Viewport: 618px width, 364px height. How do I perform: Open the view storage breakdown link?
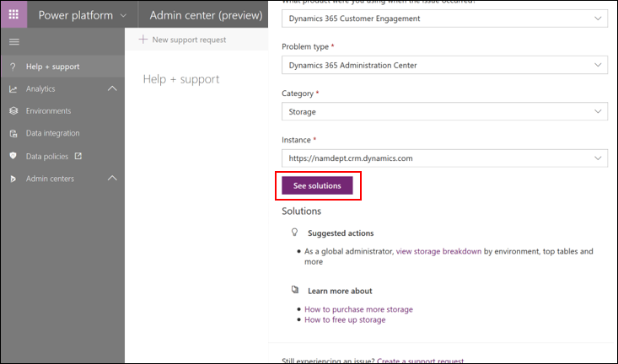pos(438,251)
